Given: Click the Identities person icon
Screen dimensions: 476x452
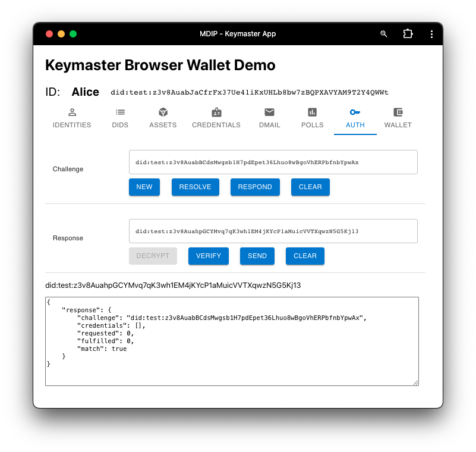Looking at the screenshot, I should 72,112.
